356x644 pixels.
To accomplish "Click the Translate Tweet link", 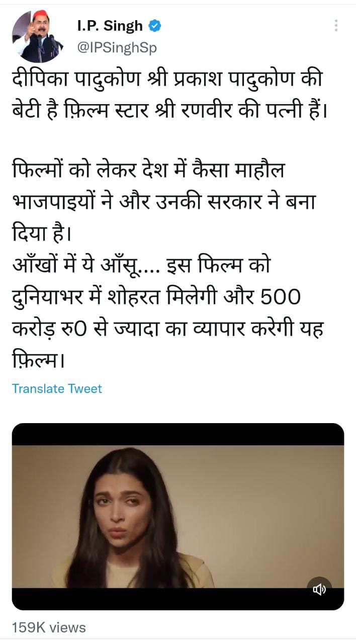I will [x=57, y=388].
